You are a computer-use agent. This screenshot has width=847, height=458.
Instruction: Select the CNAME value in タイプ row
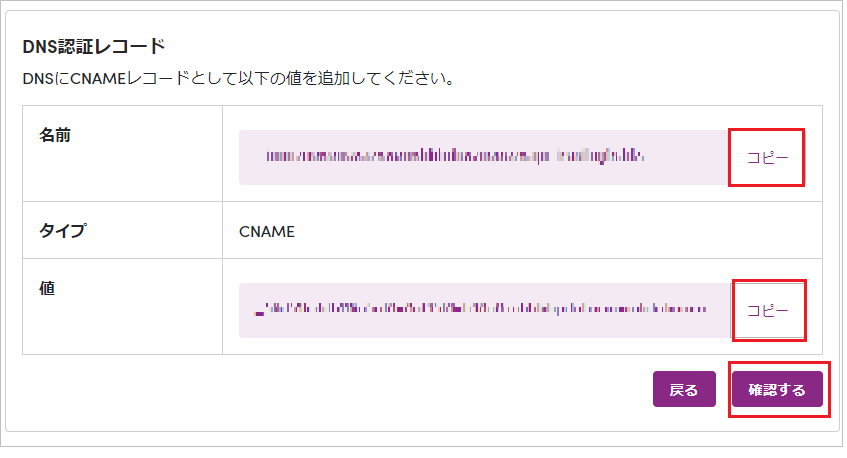point(267,232)
